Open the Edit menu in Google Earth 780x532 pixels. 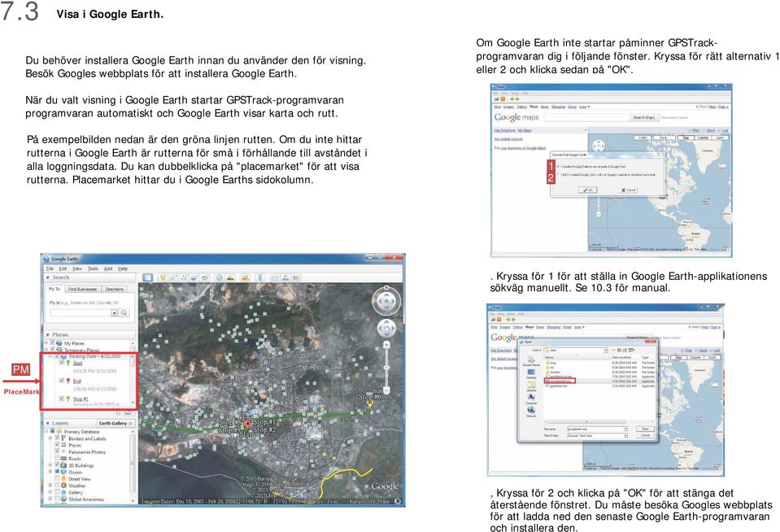click(x=63, y=268)
